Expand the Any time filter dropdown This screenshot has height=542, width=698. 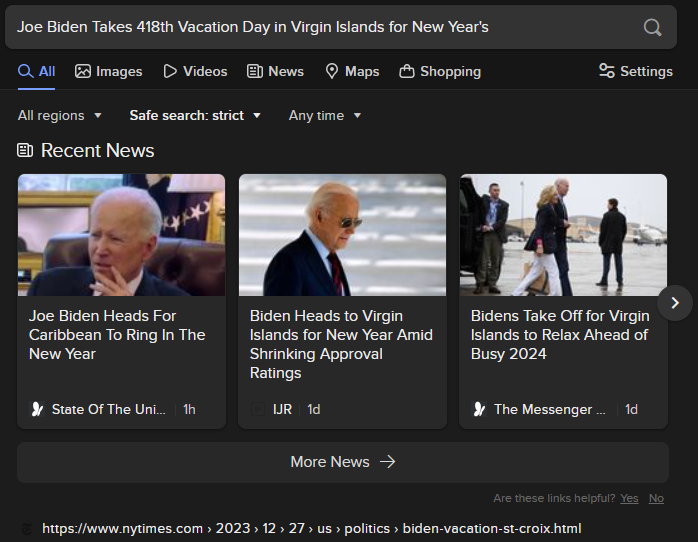click(325, 116)
